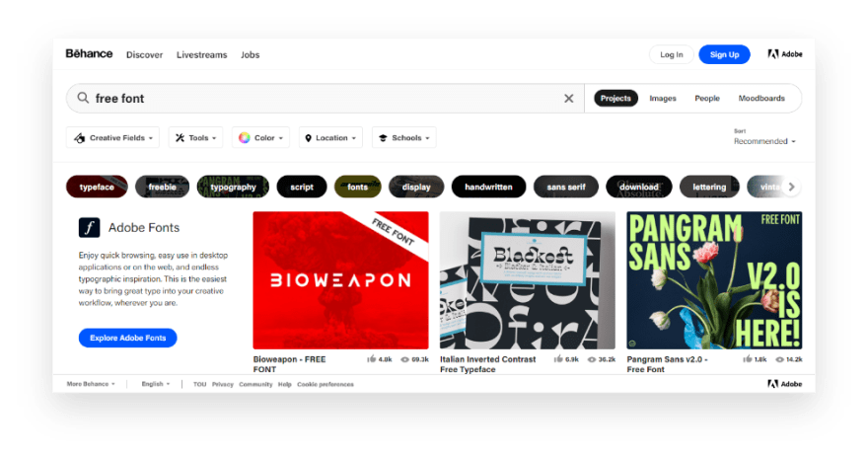Select the freebie tag
Screen dimensions: 868x460
(x=162, y=187)
